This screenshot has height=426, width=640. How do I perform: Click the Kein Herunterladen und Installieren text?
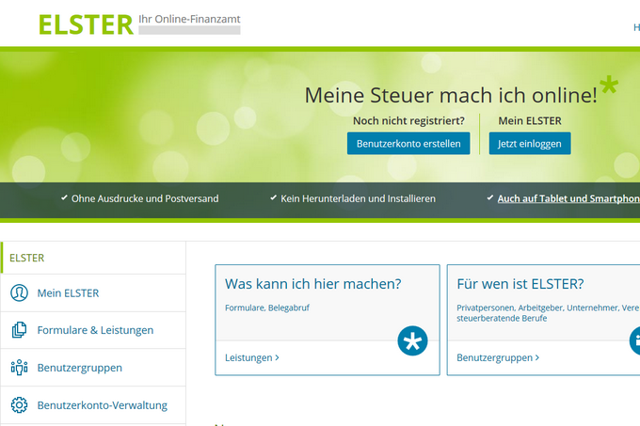(358, 199)
